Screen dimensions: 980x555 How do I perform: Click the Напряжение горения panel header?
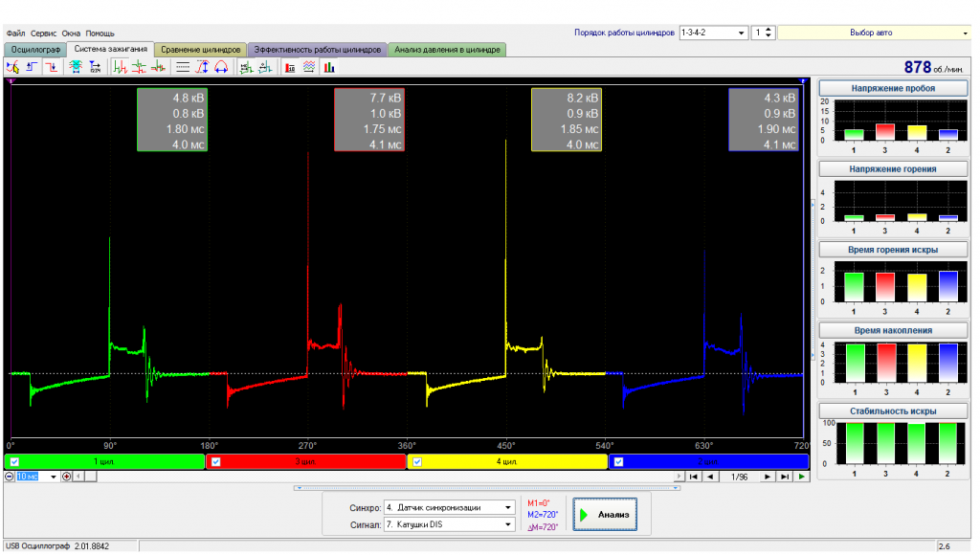point(893,168)
